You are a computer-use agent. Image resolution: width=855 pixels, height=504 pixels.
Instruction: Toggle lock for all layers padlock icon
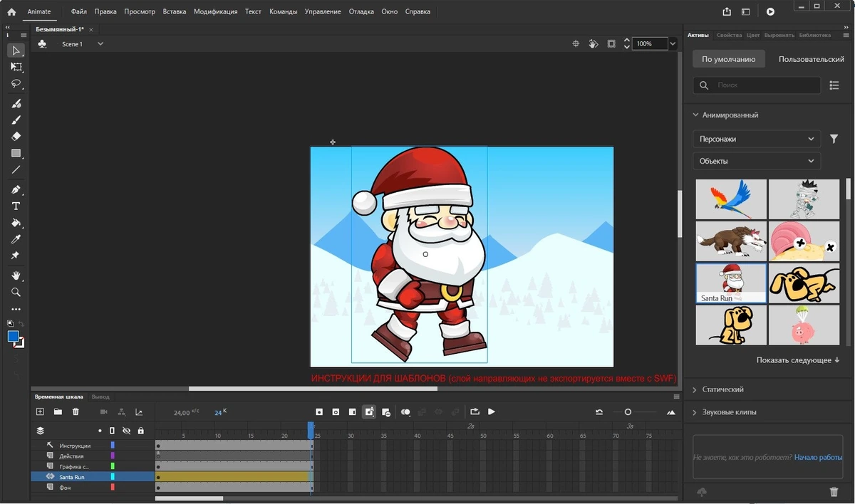point(140,431)
